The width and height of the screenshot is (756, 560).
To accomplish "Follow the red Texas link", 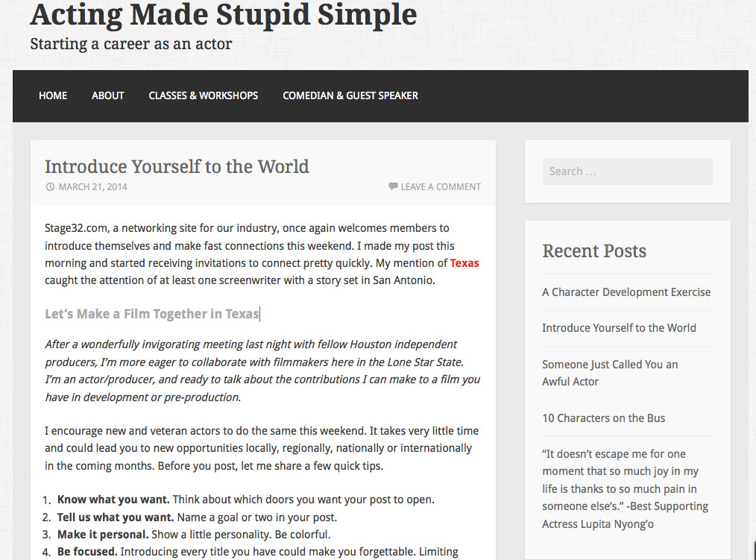I will click(x=464, y=263).
